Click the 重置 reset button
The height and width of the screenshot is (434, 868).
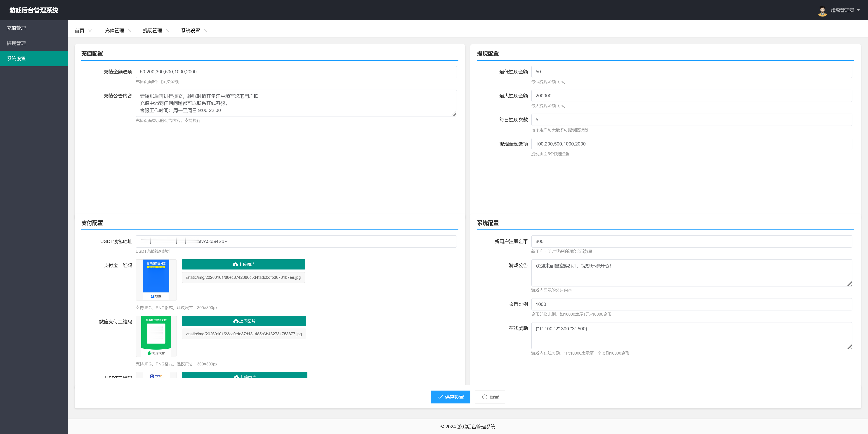click(x=490, y=397)
